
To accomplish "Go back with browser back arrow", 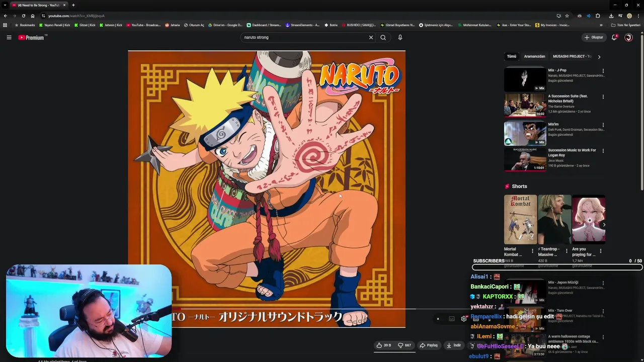I will point(6,16).
